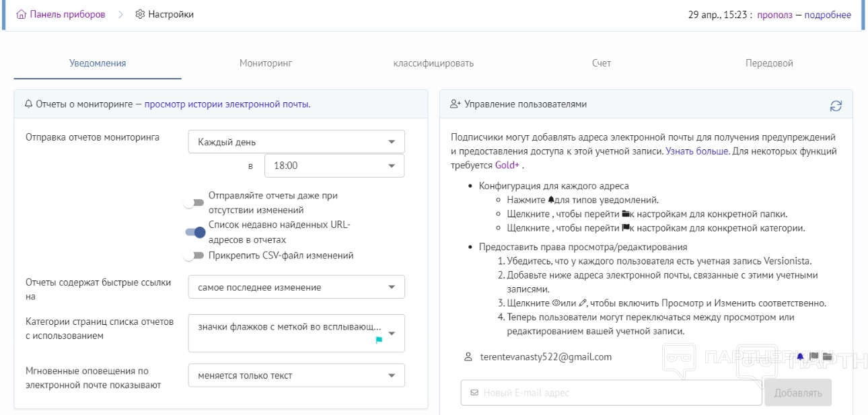The width and height of the screenshot is (868, 415).
Task: Click the home icon in the breadcrumb
Action: point(22,15)
